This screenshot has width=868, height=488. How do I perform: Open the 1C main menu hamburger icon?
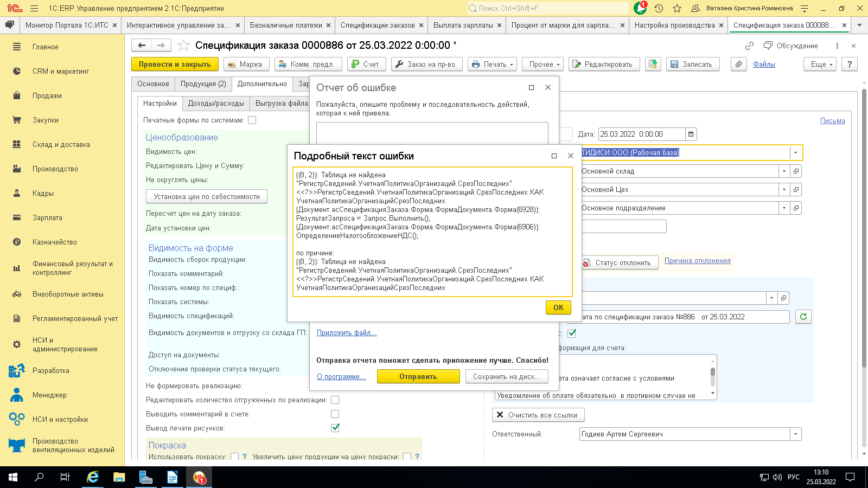[34, 8]
